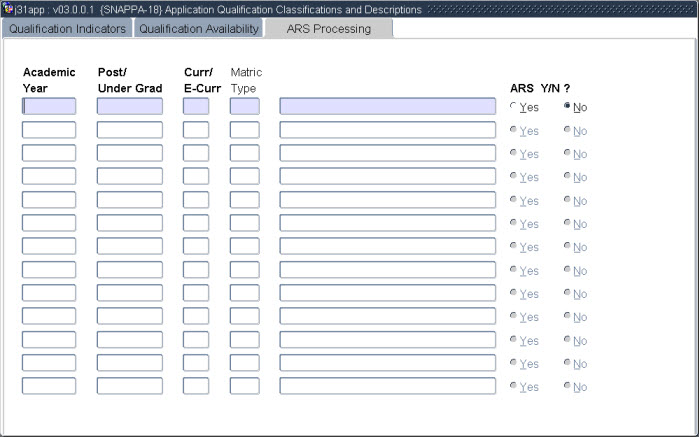The height and width of the screenshot is (437, 699).
Task: Pick No radio button in last row
Action: [x=568, y=386]
